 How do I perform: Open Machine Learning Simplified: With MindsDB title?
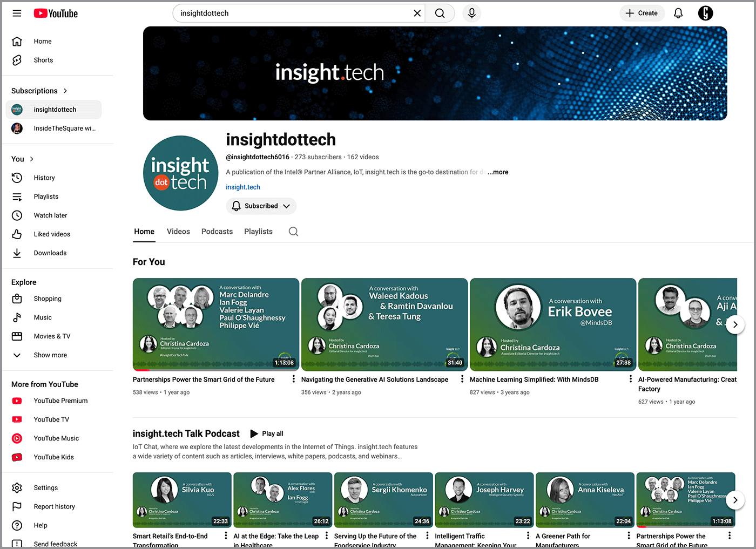534,379
